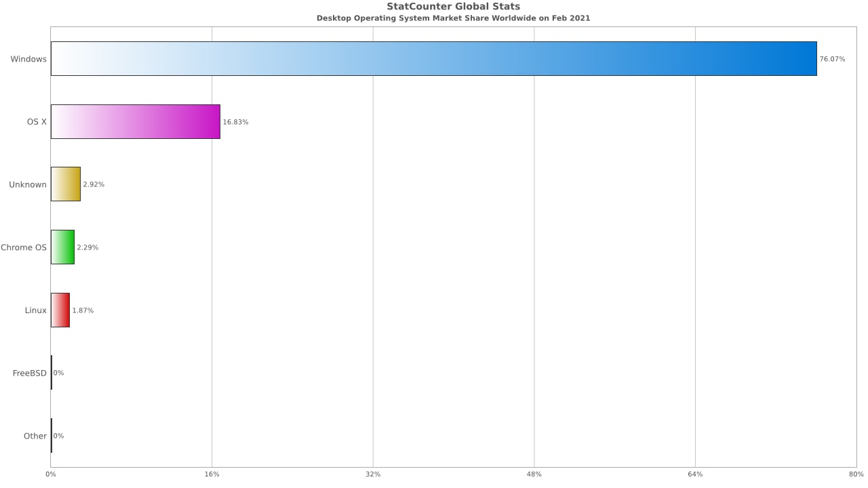Viewport: 868px width, 488px height.
Task: Click the Other row 0% value label
Action: click(x=58, y=436)
